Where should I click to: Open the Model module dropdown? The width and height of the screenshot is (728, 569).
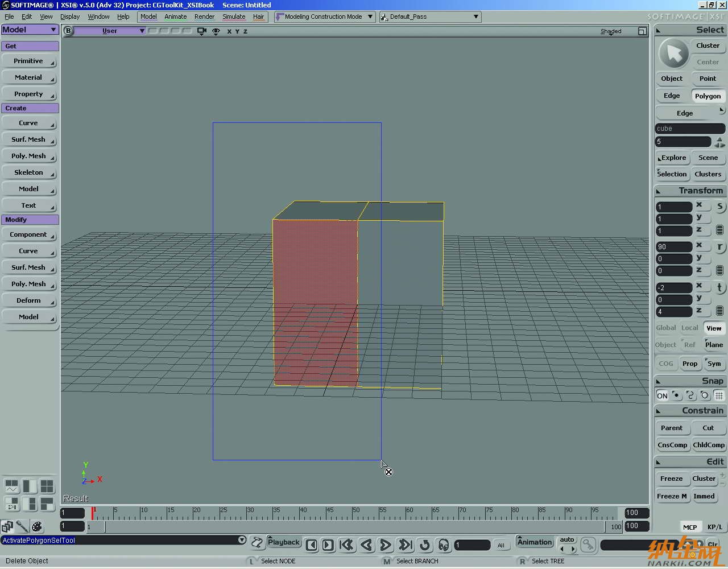coord(30,30)
